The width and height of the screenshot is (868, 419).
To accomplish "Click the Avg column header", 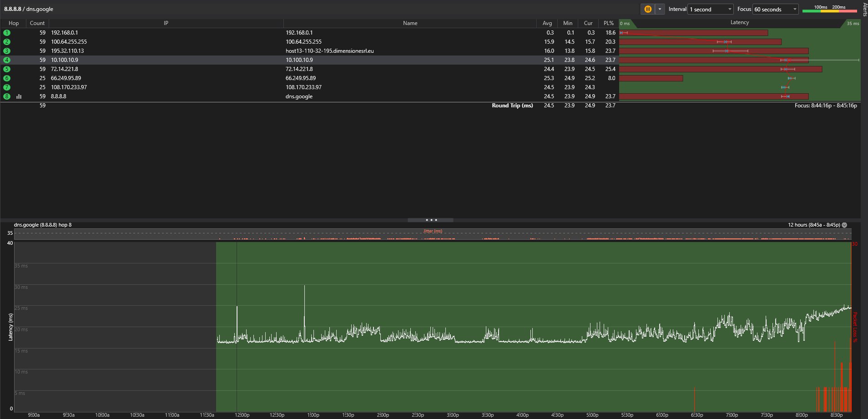I will 547,23.
